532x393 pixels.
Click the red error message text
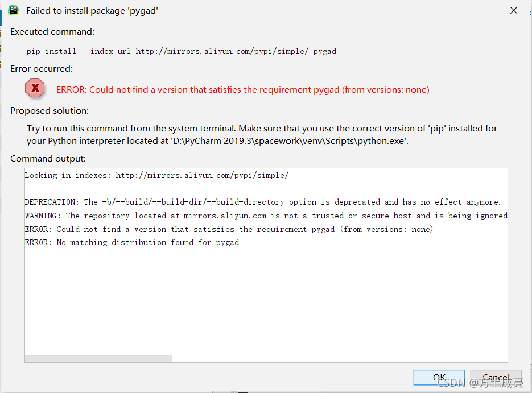[242, 90]
